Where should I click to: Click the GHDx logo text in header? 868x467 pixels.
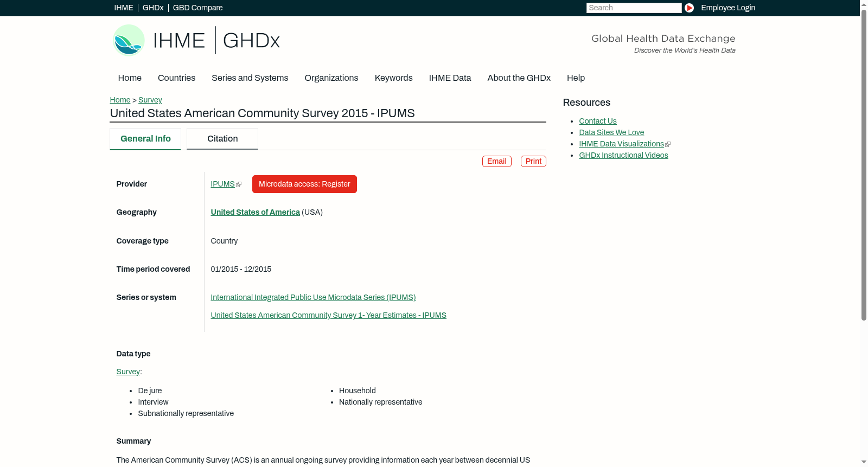coord(251,41)
